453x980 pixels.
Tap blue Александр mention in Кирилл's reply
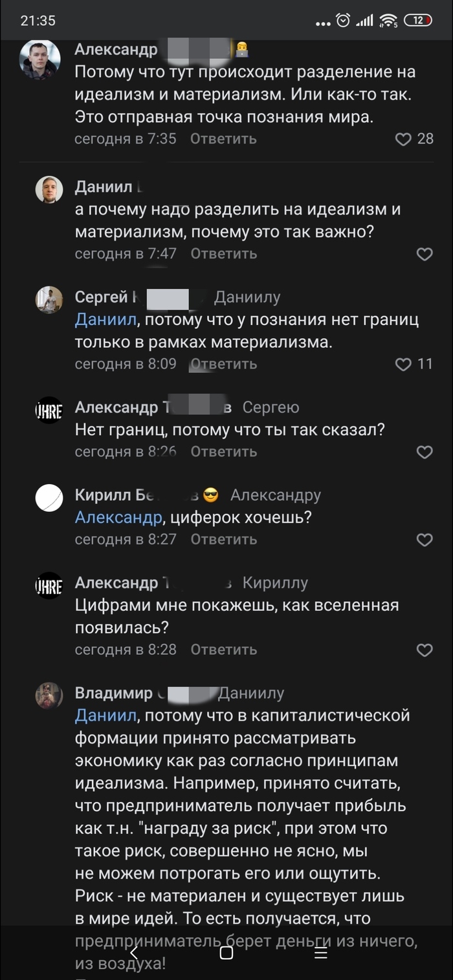pyautogui.click(x=118, y=518)
